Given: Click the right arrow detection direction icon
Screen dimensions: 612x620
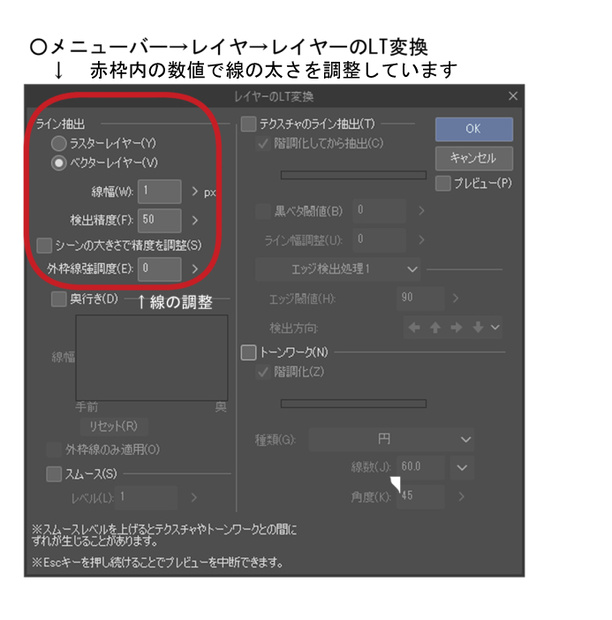Looking at the screenshot, I should point(456,327).
